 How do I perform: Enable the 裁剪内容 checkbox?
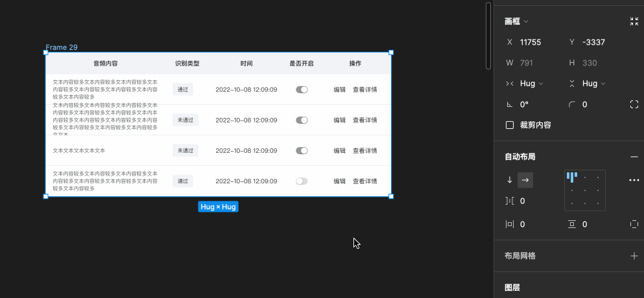(x=510, y=125)
